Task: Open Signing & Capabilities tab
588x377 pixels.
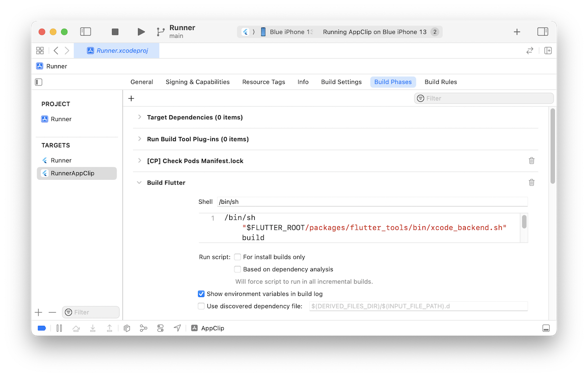Action: click(197, 82)
